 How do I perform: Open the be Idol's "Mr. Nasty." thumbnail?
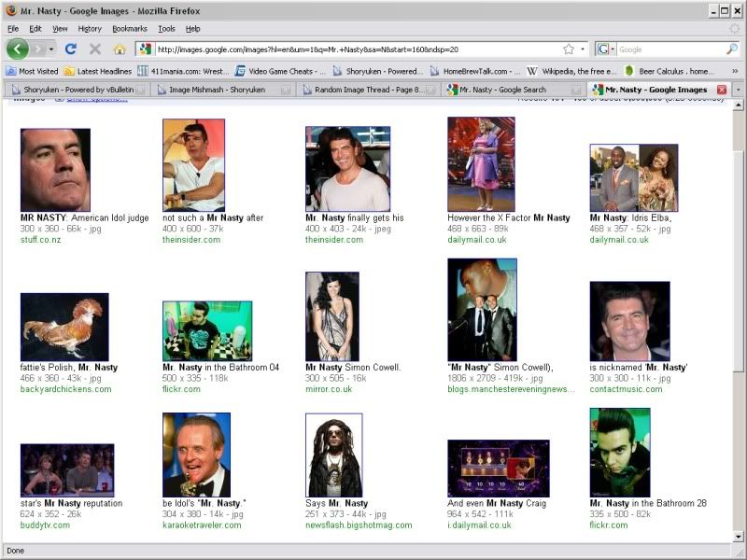click(196, 455)
